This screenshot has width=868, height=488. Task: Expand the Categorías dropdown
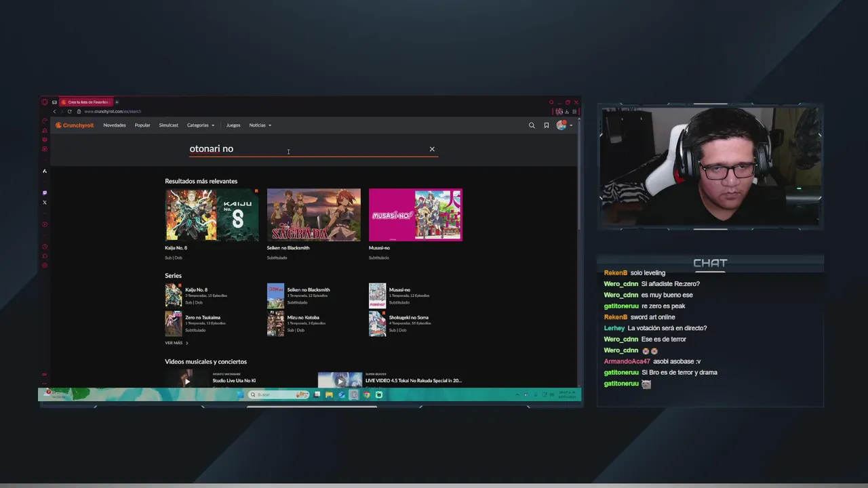[x=201, y=125]
